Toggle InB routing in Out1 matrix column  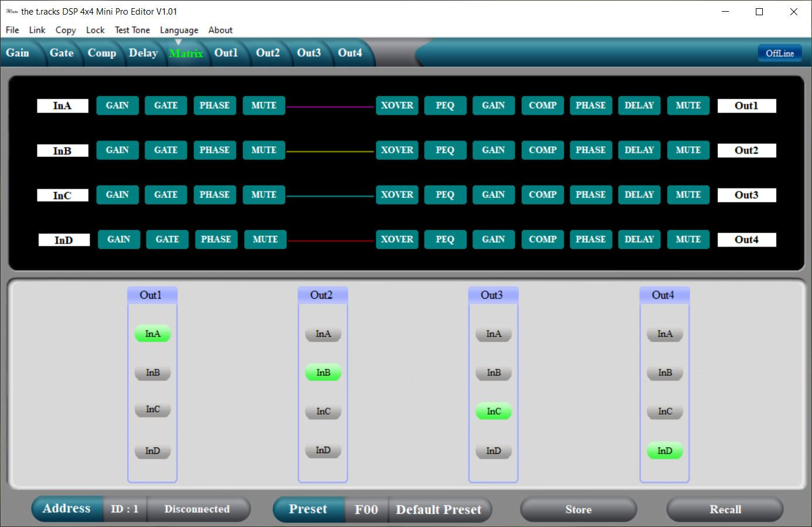tap(153, 372)
